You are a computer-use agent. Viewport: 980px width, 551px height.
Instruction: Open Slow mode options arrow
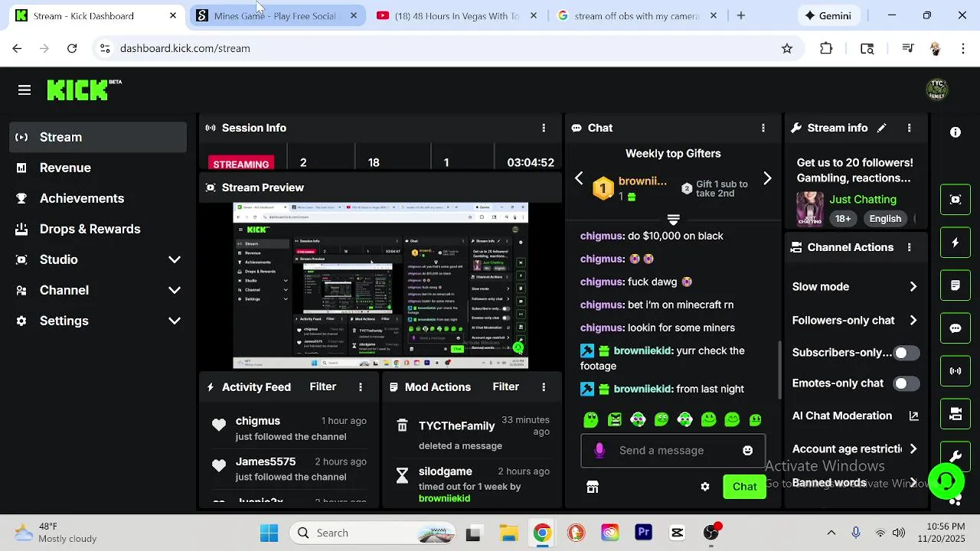click(x=913, y=286)
